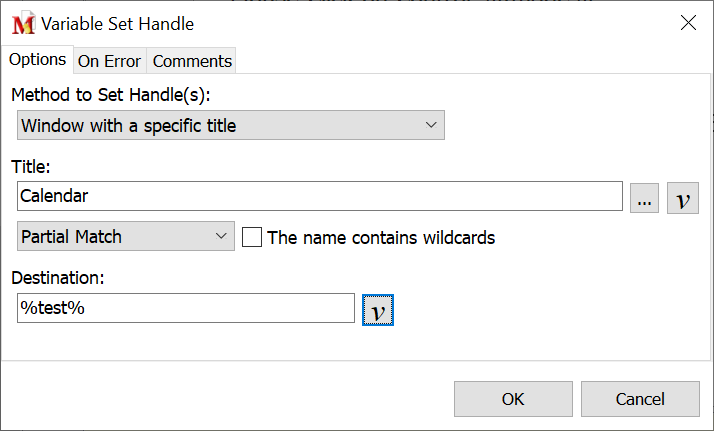
Task: Enable the name contains wildcards checkbox
Action: click(252, 237)
